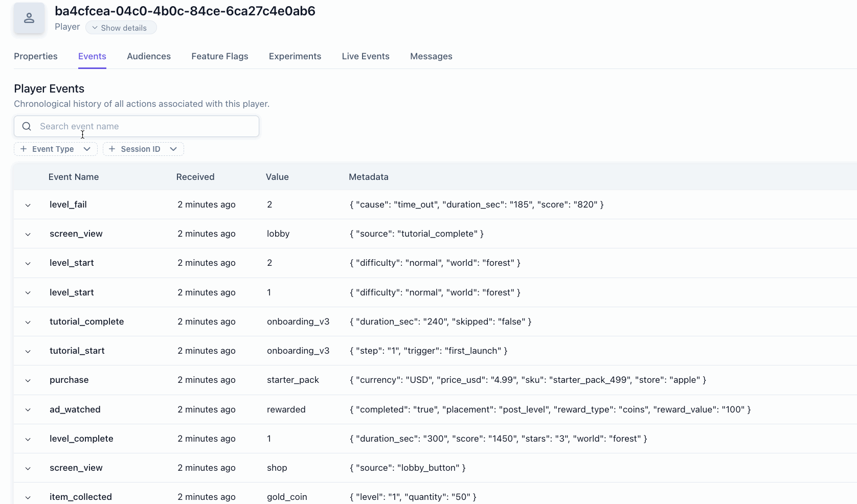Select the Events tab
This screenshot has width=857, height=504.
(x=92, y=56)
